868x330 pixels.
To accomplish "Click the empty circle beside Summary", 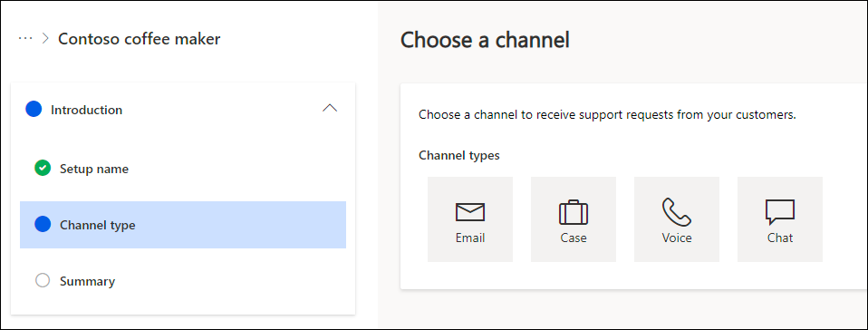I will coord(43,281).
